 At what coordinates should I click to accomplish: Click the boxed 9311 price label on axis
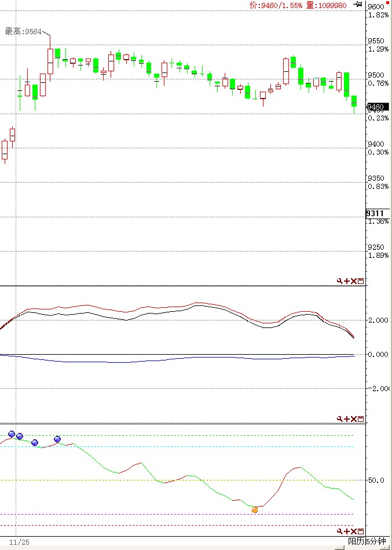point(375,213)
